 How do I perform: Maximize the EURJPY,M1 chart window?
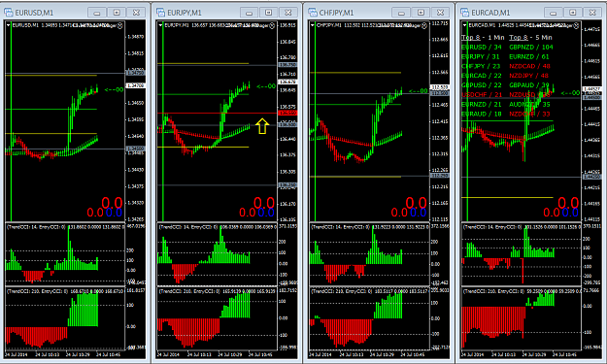tap(269, 13)
